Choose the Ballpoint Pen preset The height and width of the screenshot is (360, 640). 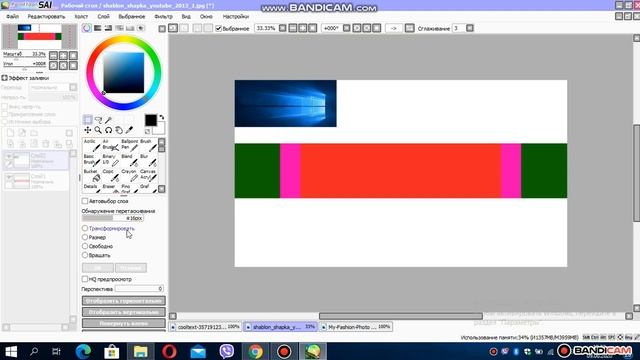[130, 145]
